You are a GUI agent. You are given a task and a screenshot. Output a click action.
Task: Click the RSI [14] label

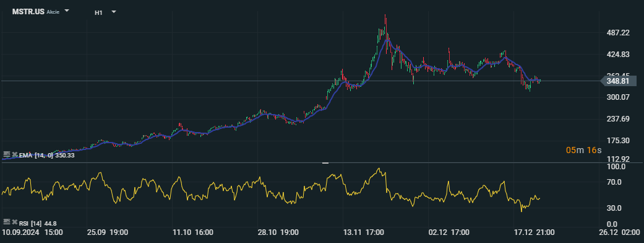(30, 224)
